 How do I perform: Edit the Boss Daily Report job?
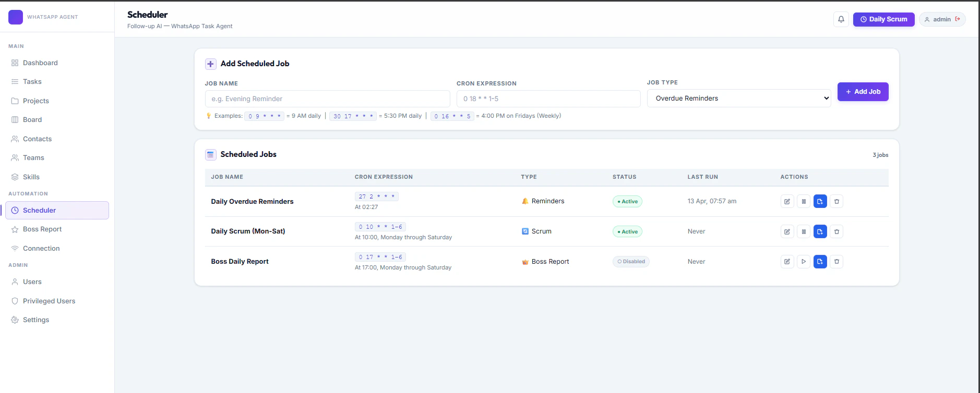(x=787, y=262)
